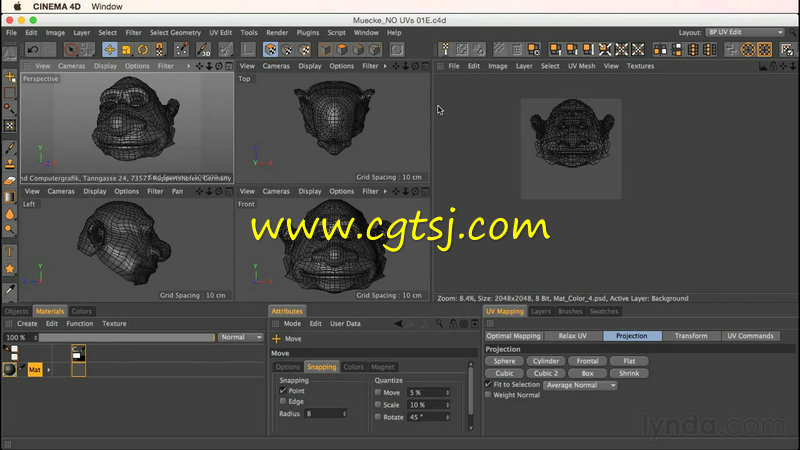800x450 pixels.
Task: Enable the Edge snapping checkbox
Action: tap(282, 402)
